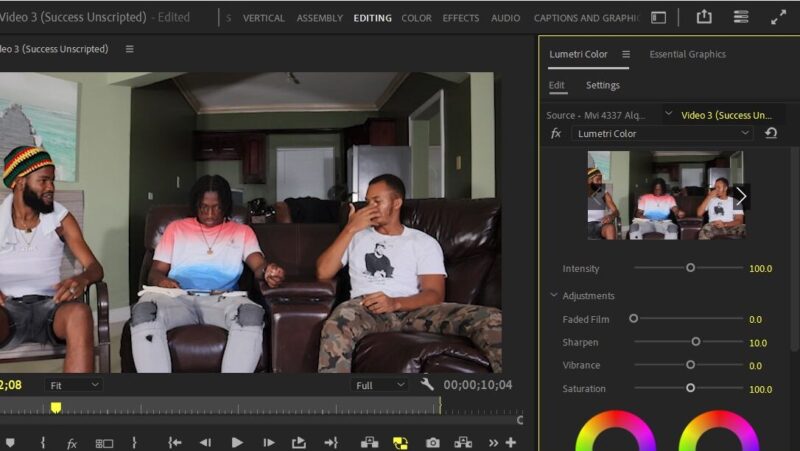This screenshot has height=451, width=800.
Task: Switch to the COLOR workspace
Action: point(416,18)
